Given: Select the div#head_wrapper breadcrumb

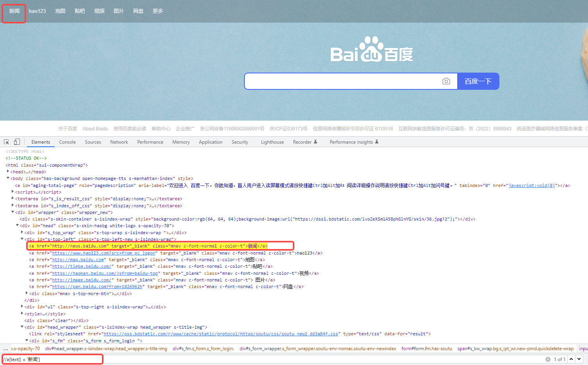Looking at the screenshot, I should [x=106, y=349].
